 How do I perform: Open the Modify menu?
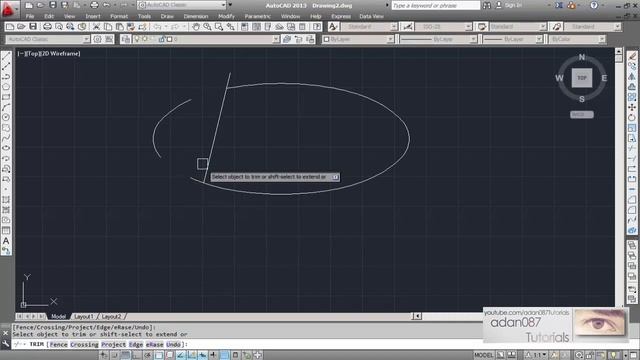coord(227,16)
